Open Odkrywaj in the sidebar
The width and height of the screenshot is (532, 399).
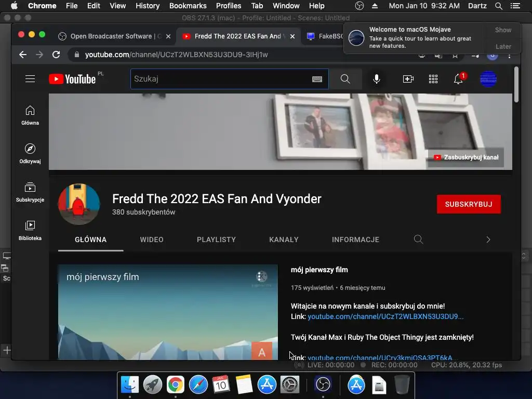[x=30, y=154]
